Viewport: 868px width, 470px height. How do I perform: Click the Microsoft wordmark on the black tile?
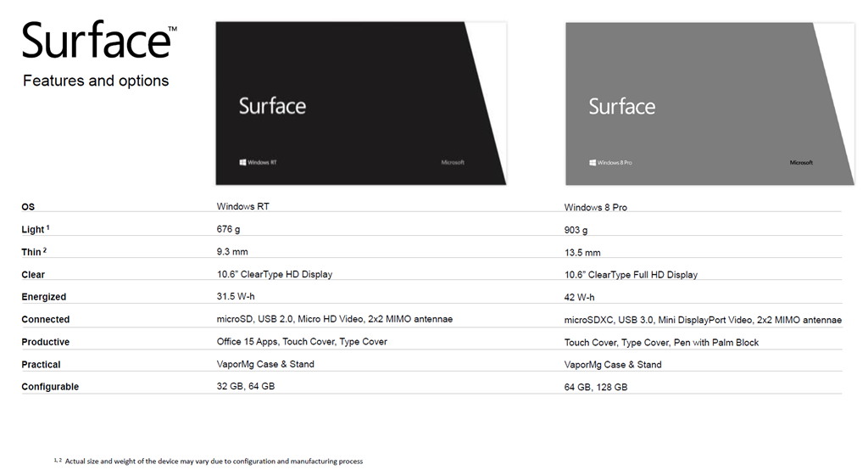[x=453, y=162]
